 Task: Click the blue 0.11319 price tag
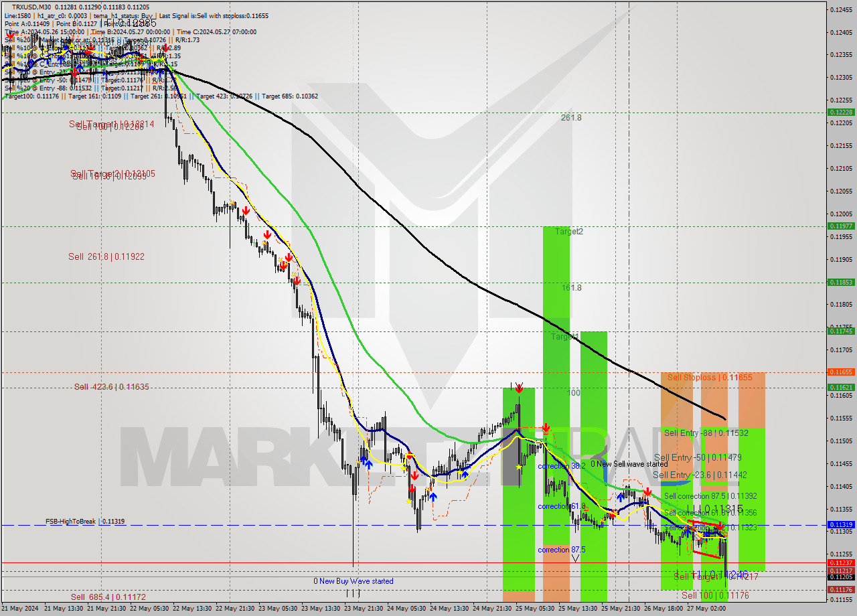pyautogui.click(x=841, y=525)
